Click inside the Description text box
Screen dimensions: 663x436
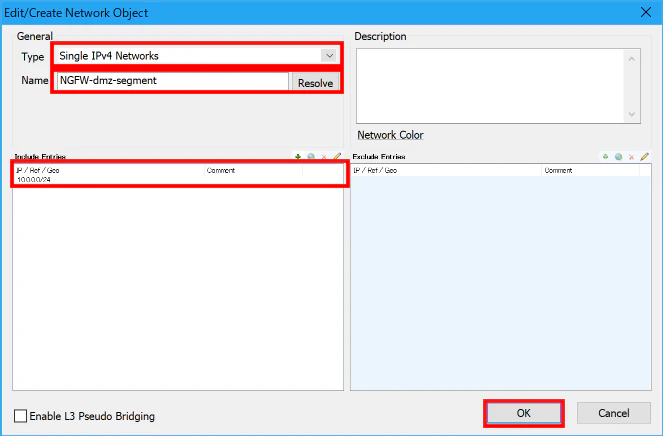[x=490, y=86]
